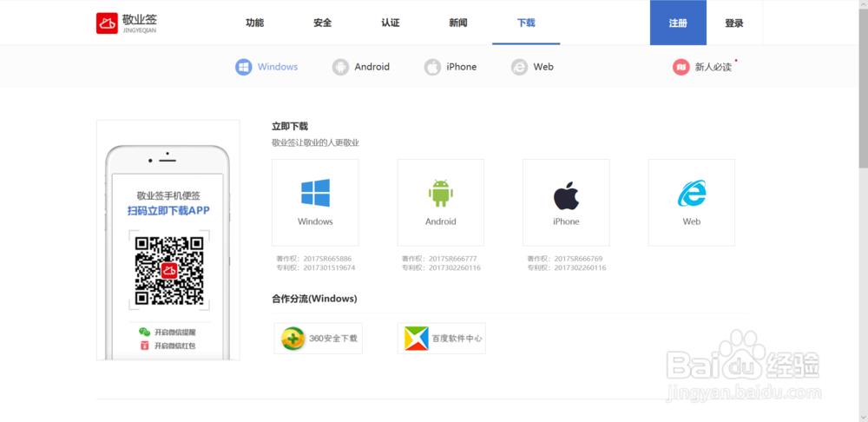Click the Baidu Software Center colorful icon

point(417,339)
